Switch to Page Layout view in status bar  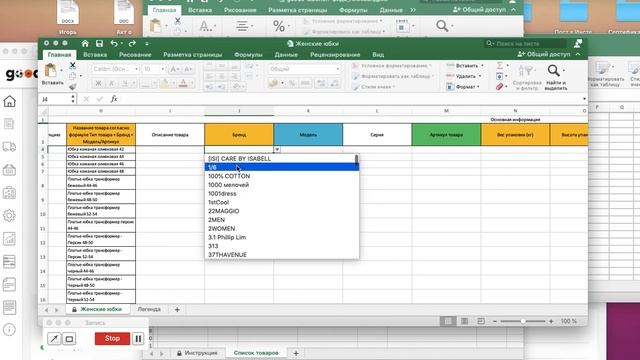point(464,321)
